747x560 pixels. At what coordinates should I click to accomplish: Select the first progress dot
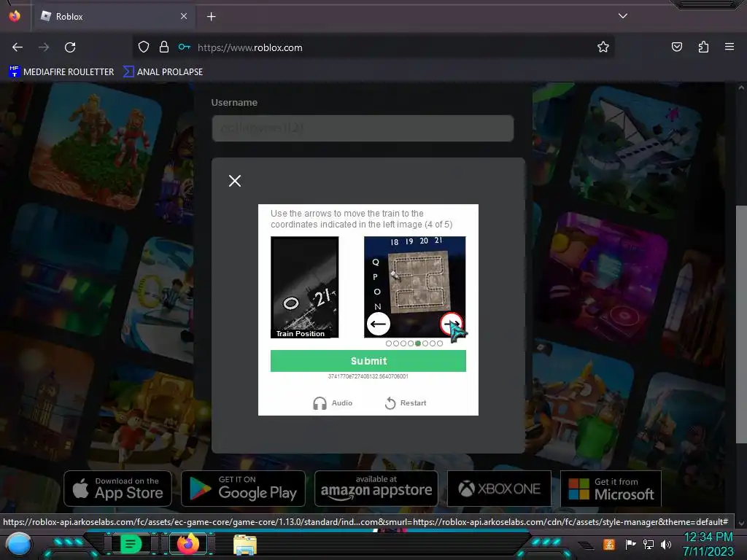click(389, 343)
